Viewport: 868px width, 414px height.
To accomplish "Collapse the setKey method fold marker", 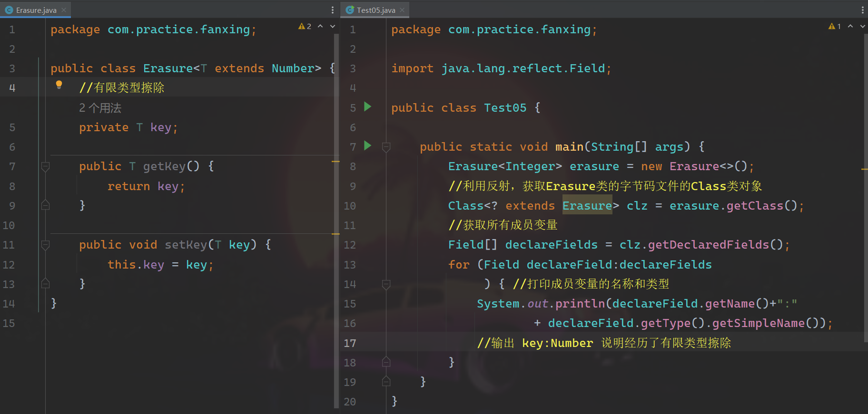I will (46, 245).
